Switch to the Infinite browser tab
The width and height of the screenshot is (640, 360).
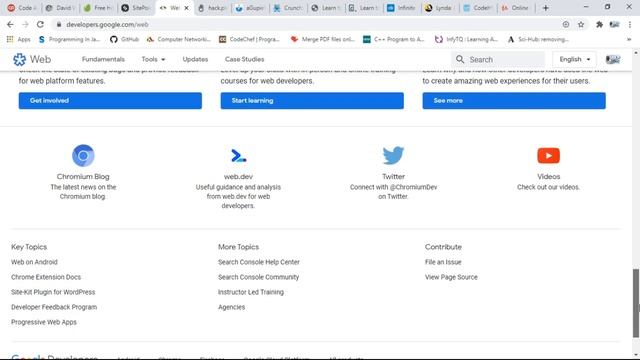point(402,8)
